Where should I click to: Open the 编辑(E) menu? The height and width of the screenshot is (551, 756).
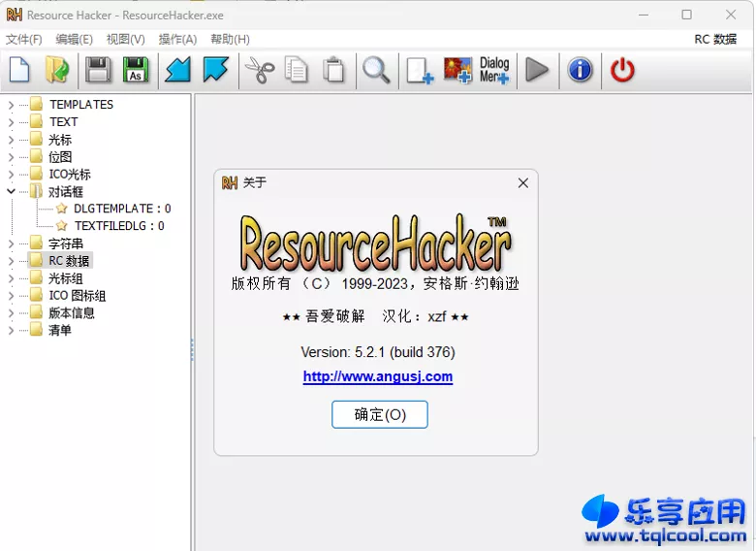point(74,39)
